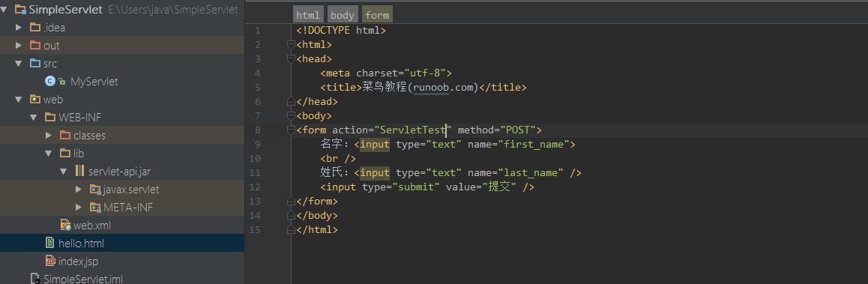Click line number 12 in the gutter
The width and height of the screenshot is (868, 284).
click(255, 187)
